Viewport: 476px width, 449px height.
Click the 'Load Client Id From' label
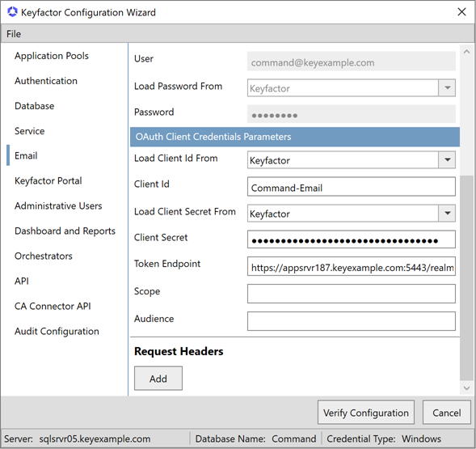tap(175, 158)
